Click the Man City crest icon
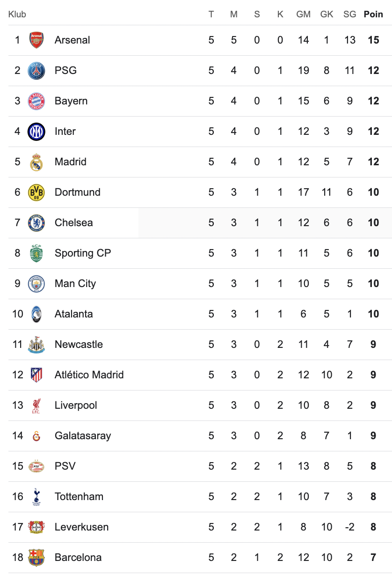Image resolution: width=392 pixels, height=575 pixels. coord(36,284)
